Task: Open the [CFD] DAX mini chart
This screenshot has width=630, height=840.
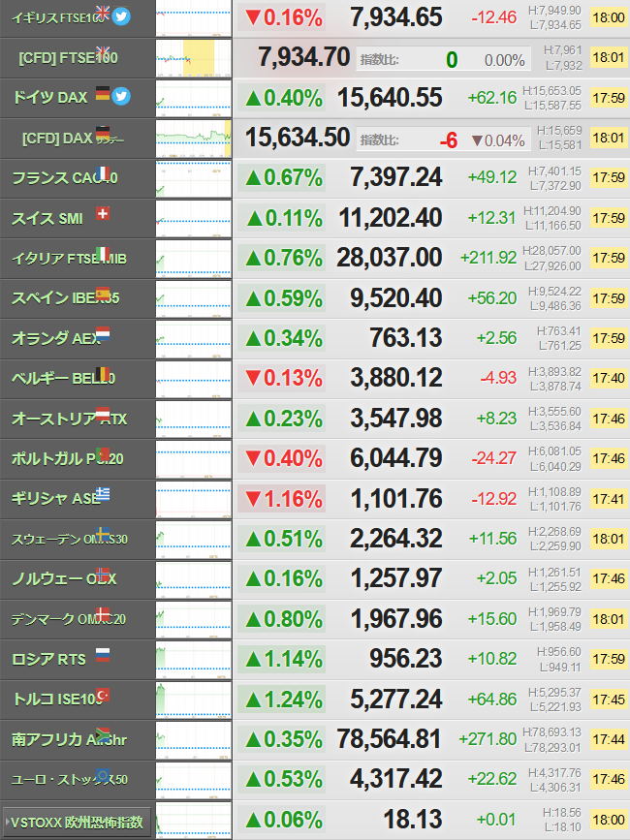Action: 194,139
